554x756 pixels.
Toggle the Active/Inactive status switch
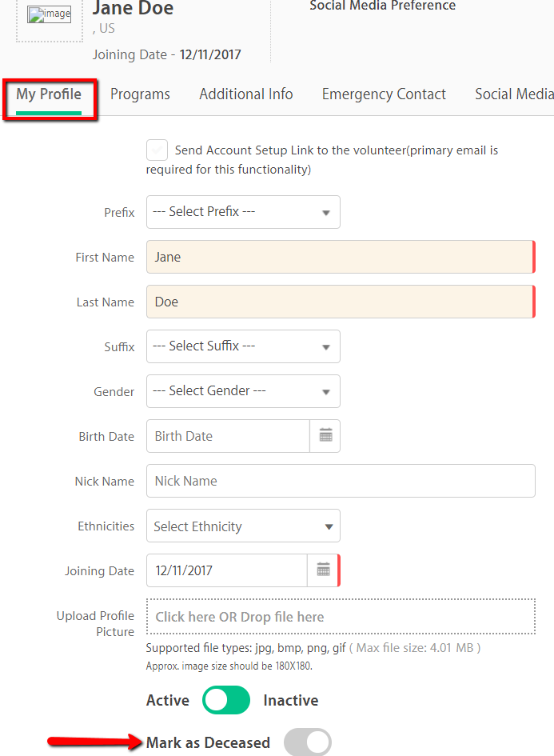[x=226, y=700]
